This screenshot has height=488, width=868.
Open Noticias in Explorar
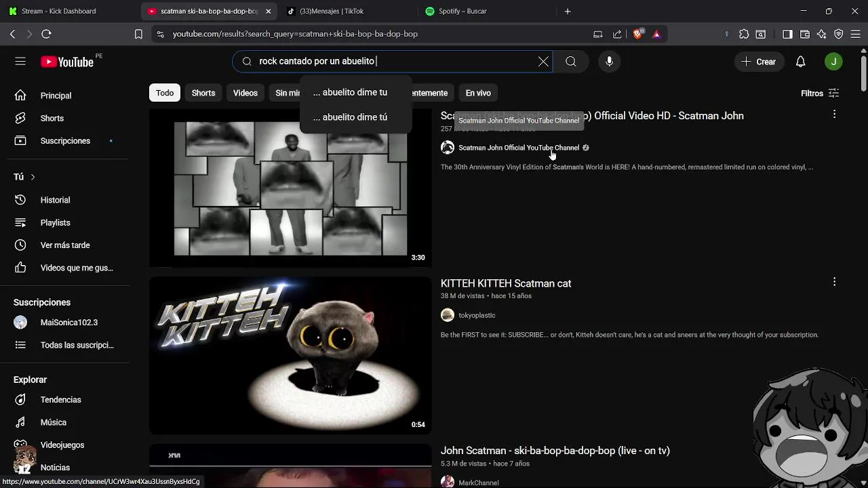point(65,468)
